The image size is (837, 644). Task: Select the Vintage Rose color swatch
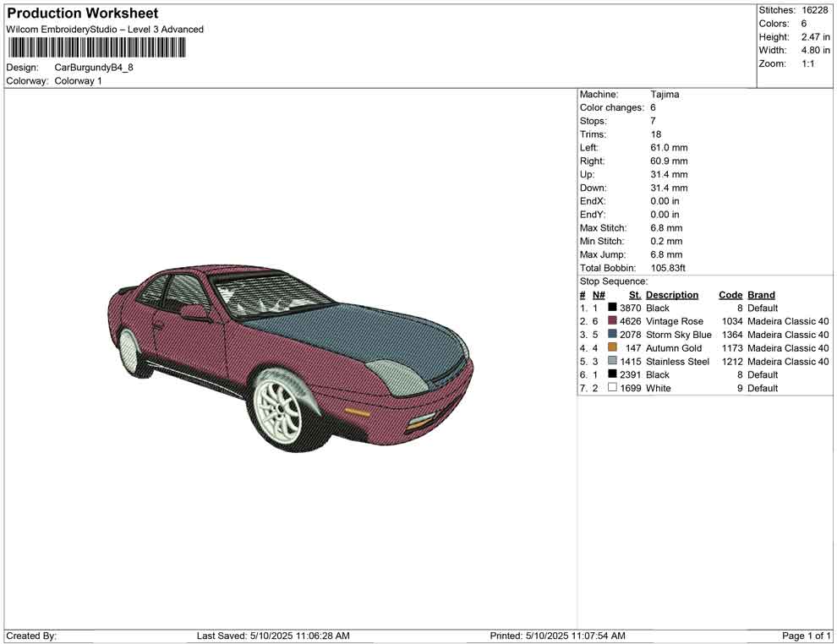point(612,321)
